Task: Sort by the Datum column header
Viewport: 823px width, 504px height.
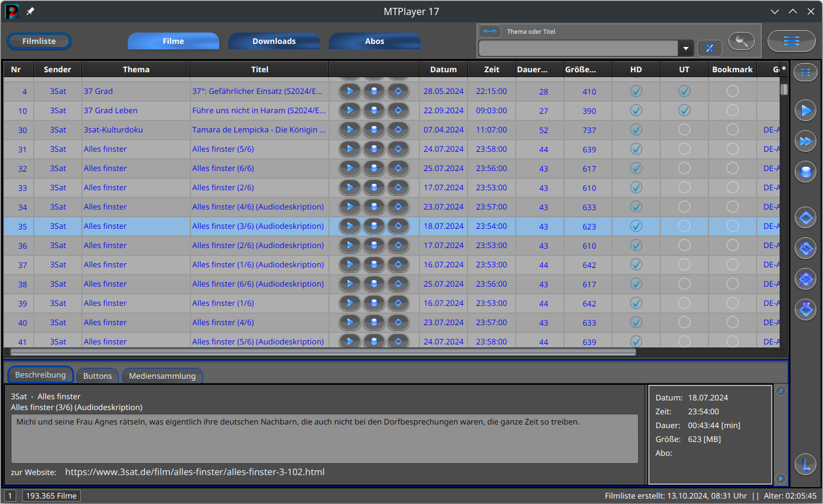Action: click(x=443, y=69)
